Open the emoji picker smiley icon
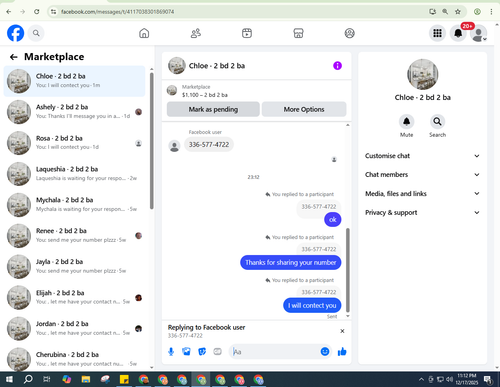The image size is (500, 387). 325,351
